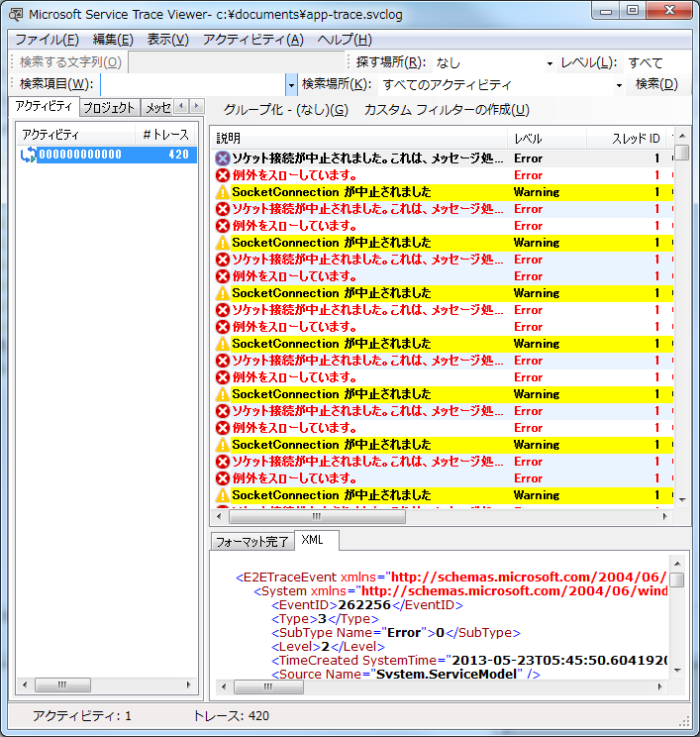Select the 000000000000 activity row
This screenshot has height=737, width=700.
[108, 155]
